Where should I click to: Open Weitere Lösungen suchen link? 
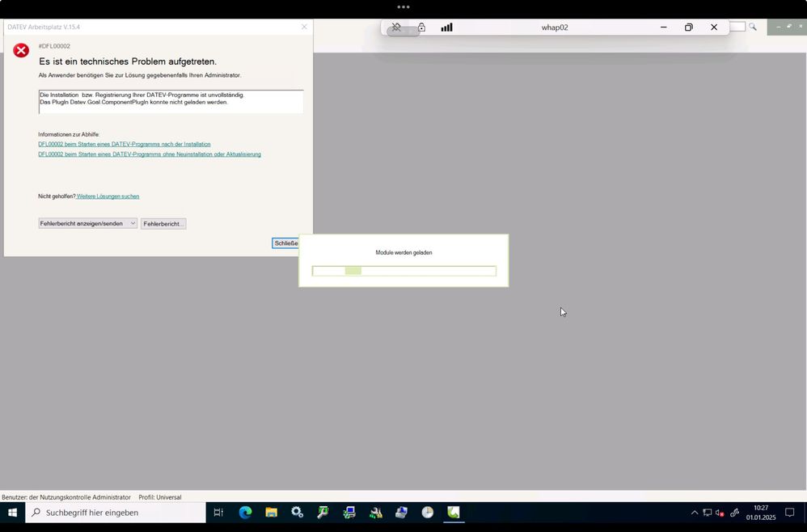click(x=108, y=196)
